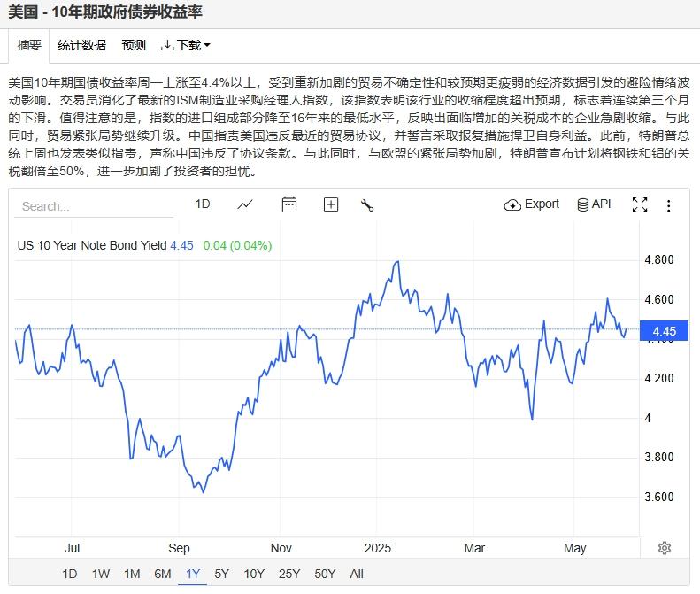
Task: Click the chart Search input field
Action: tap(94, 206)
